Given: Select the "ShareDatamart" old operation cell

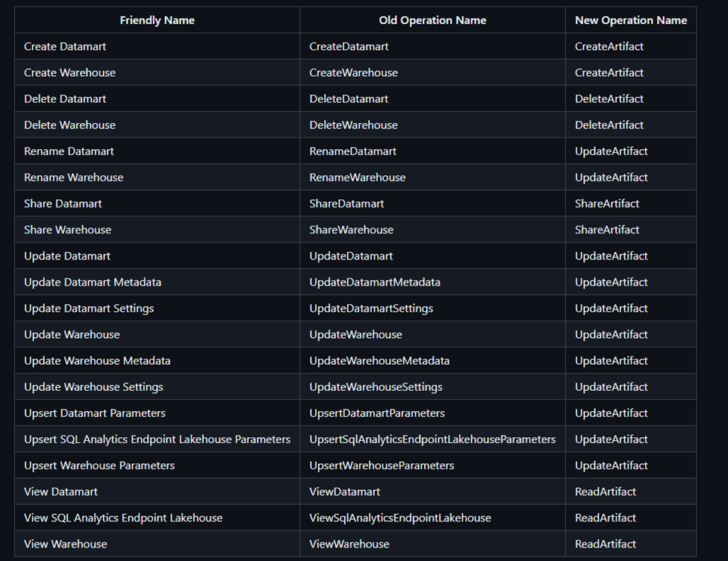Looking at the screenshot, I should (346, 204).
